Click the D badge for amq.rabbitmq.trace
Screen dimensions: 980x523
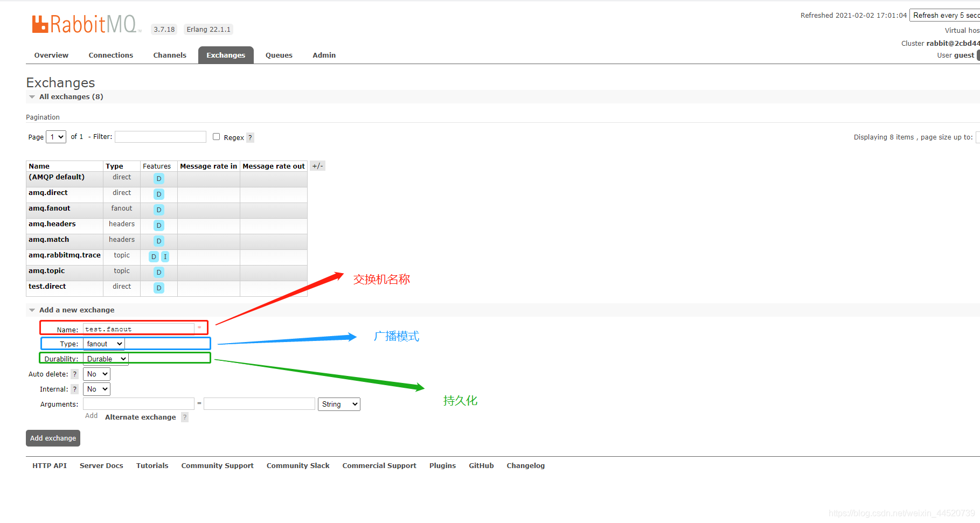coord(154,257)
